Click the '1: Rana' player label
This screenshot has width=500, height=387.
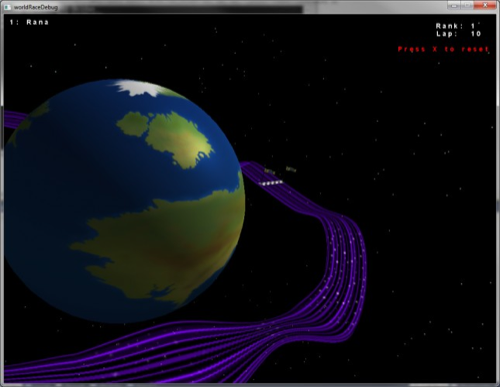29,22
